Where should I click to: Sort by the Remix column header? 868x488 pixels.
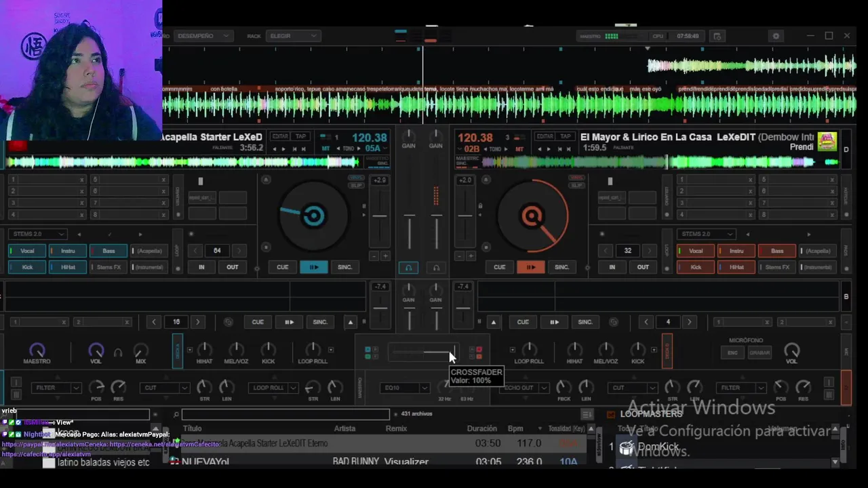[x=396, y=428]
